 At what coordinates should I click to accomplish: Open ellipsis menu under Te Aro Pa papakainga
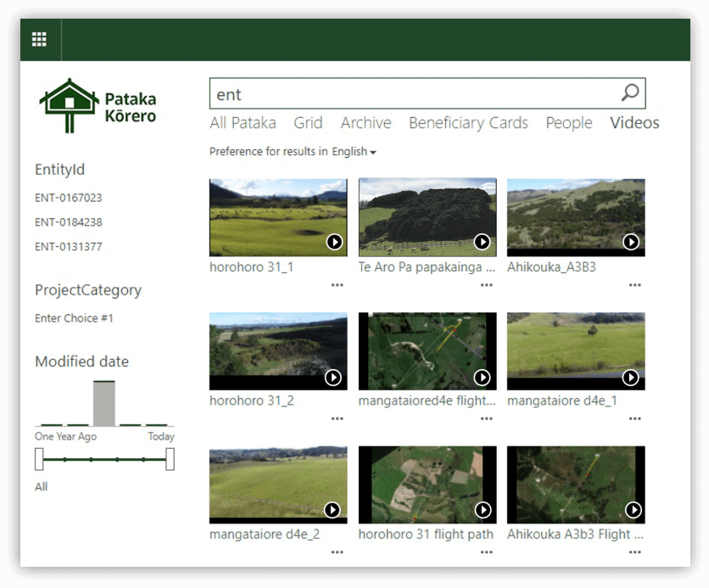tap(487, 285)
